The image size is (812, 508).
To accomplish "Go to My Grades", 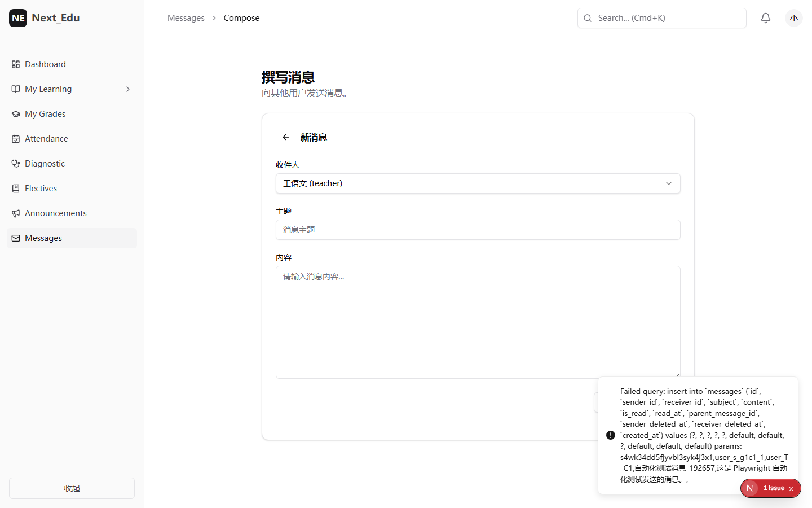I will 72,114.
